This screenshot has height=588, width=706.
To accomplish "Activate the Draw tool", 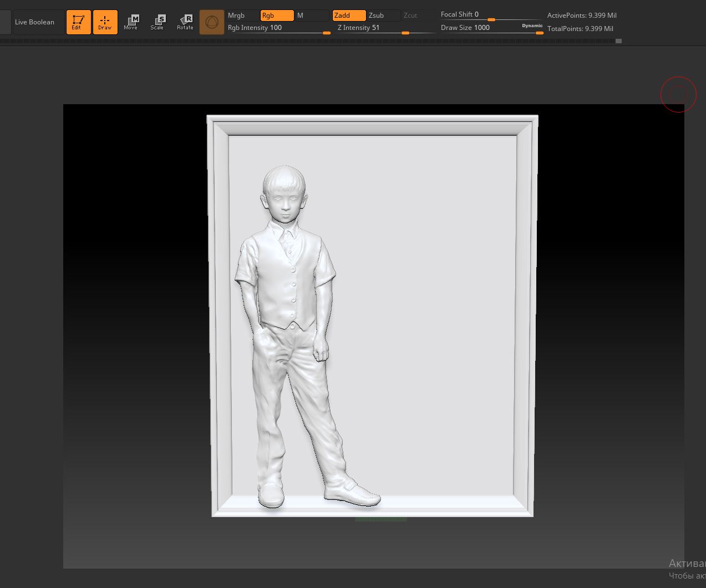I will [105, 22].
